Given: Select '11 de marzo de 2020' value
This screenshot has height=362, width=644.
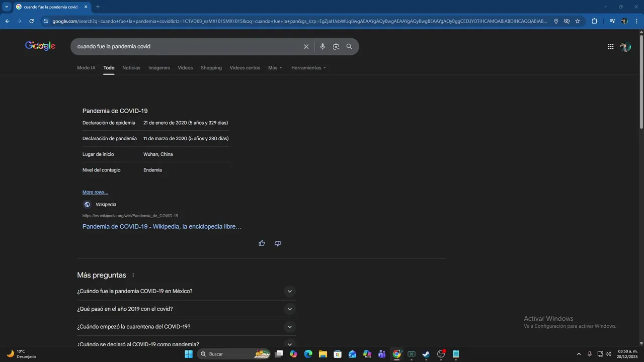Looking at the screenshot, I should 165,138.
